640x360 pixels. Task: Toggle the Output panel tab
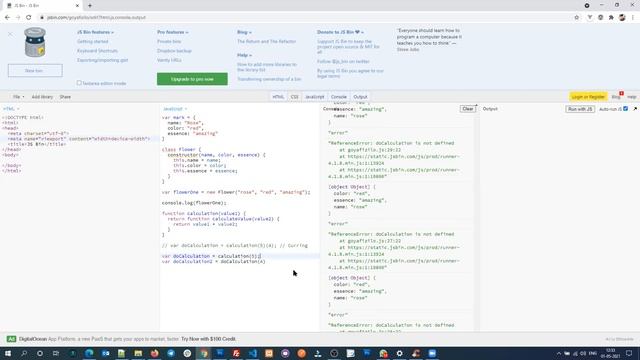360,97
